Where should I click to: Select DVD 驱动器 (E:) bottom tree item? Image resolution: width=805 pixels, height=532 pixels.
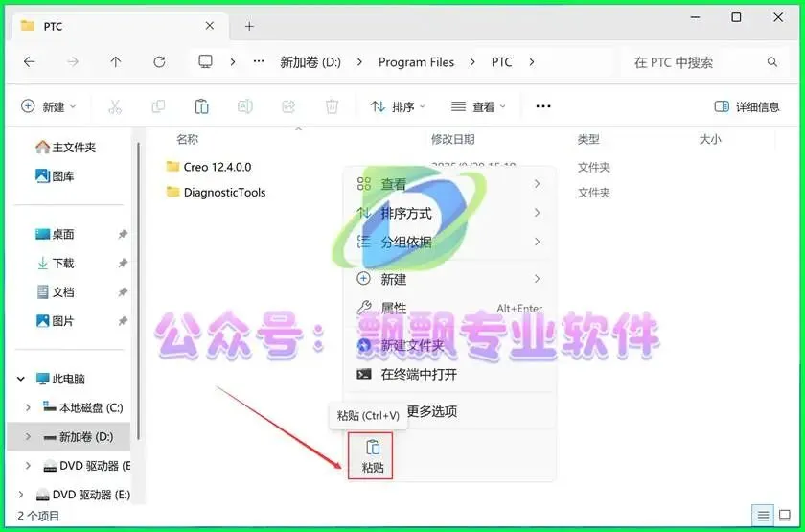(82, 495)
